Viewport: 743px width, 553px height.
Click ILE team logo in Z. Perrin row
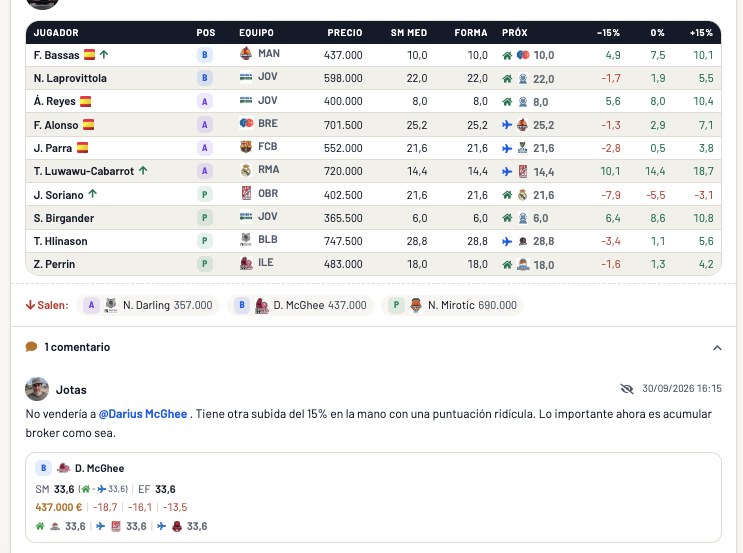246,263
